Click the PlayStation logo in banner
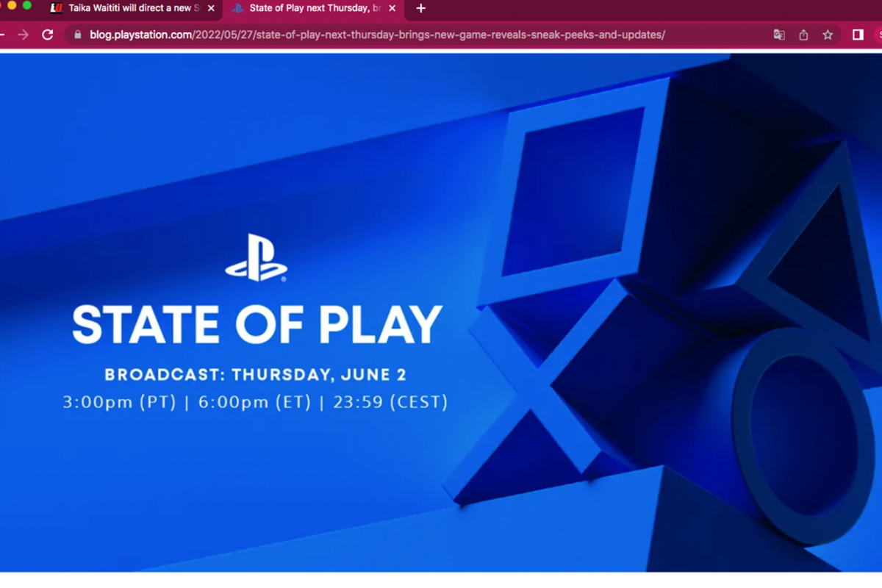The width and height of the screenshot is (882, 588). coord(257,258)
